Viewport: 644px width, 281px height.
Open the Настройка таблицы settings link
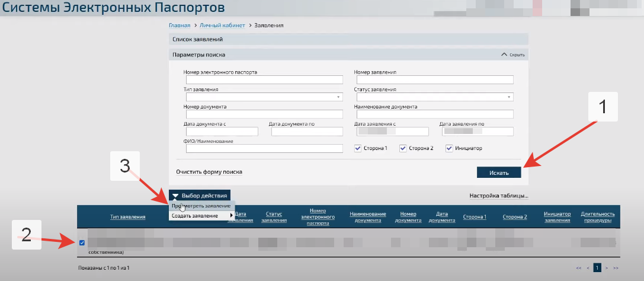(499, 196)
